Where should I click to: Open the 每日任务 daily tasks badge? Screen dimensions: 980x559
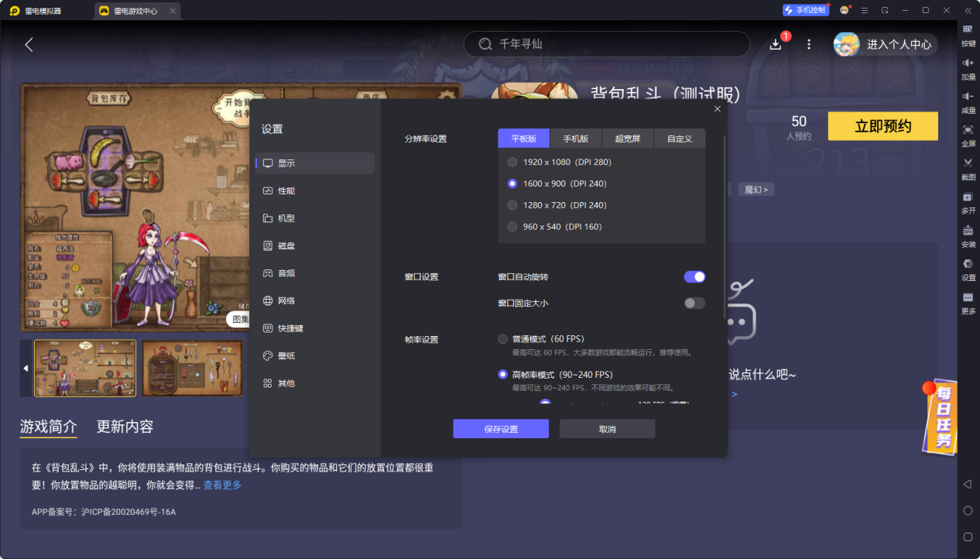[x=939, y=416]
